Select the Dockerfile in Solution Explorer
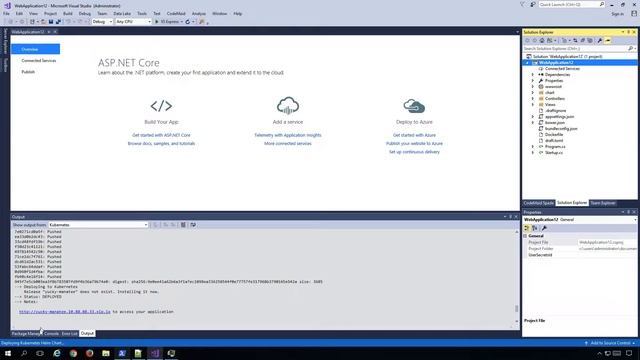This screenshot has width=640, height=360. [x=554, y=135]
